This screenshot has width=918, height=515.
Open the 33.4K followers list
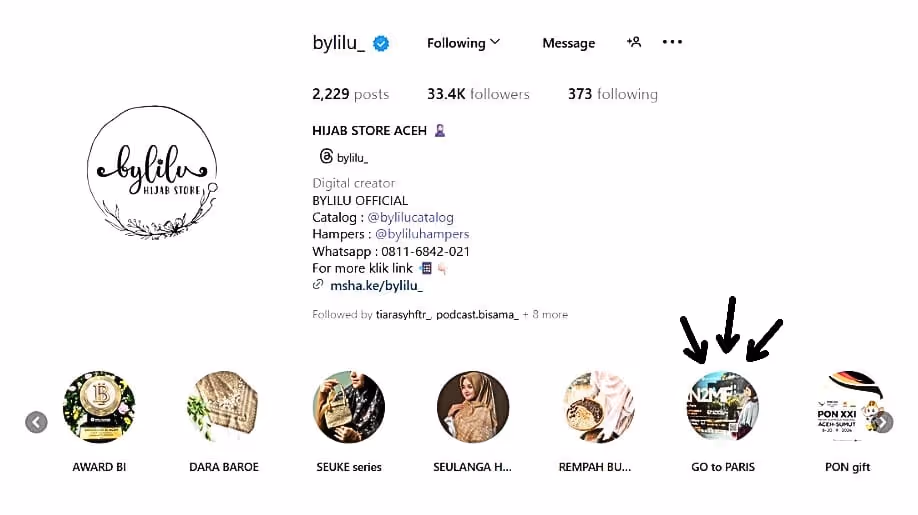click(478, 94)
